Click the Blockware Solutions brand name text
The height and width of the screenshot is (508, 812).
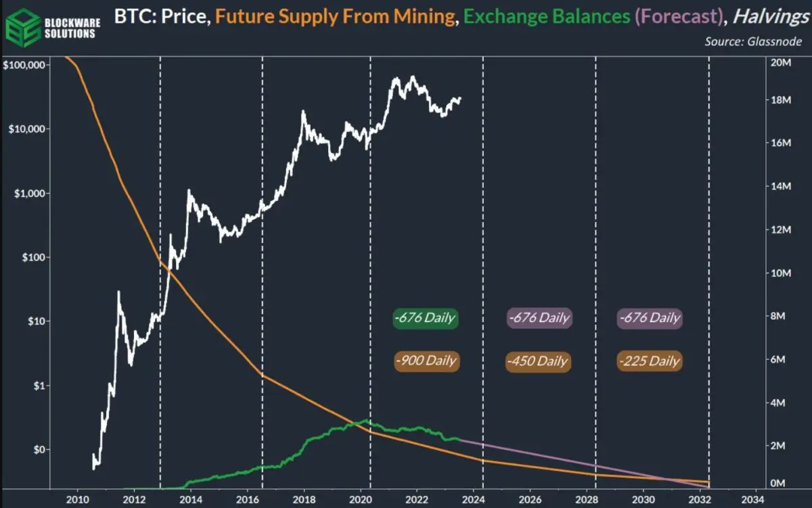(x=72, y=28)
